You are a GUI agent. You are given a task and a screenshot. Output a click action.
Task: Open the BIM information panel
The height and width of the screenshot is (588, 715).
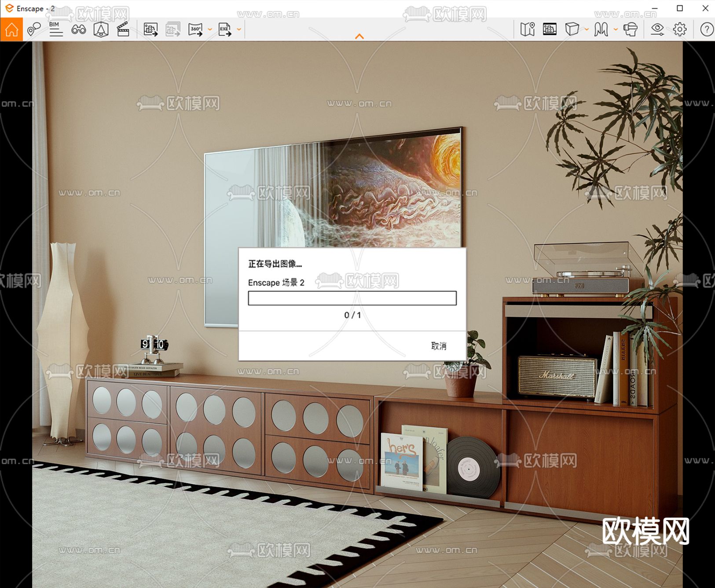pos(56,29)
